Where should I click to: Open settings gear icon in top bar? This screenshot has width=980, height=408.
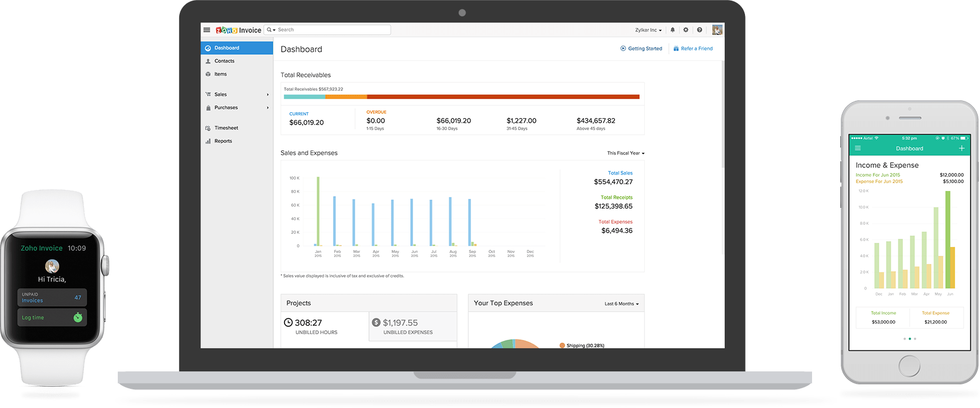point(686,30)
